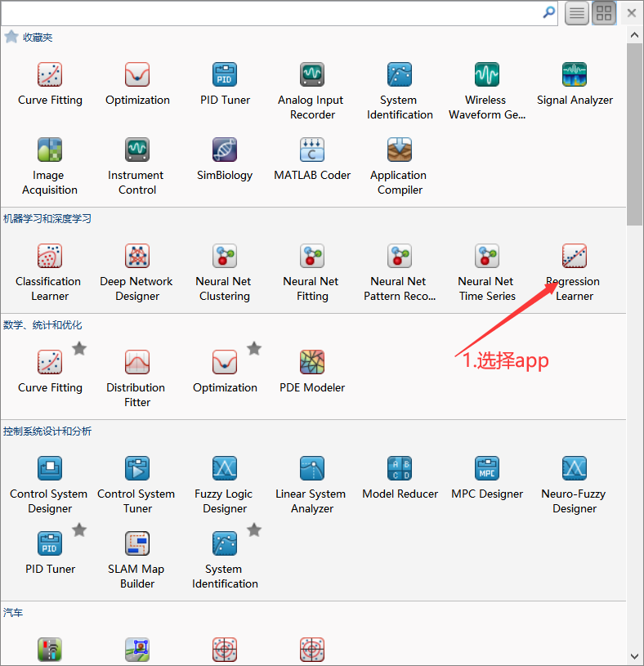Open Model Reducer app

400,478
